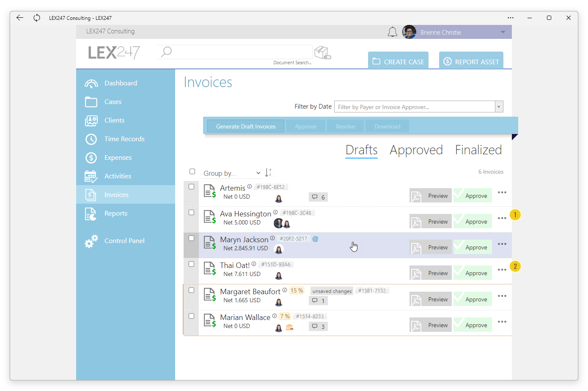This screenshot has width=588, height=391.
Task: Switch to the Approved tab
Action: click(416, 150)
